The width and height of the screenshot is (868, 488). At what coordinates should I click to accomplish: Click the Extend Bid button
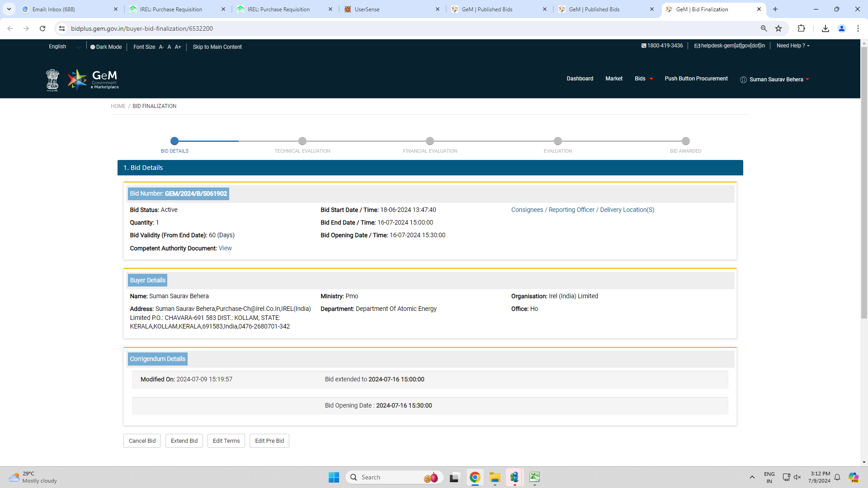tap(184, 441)
